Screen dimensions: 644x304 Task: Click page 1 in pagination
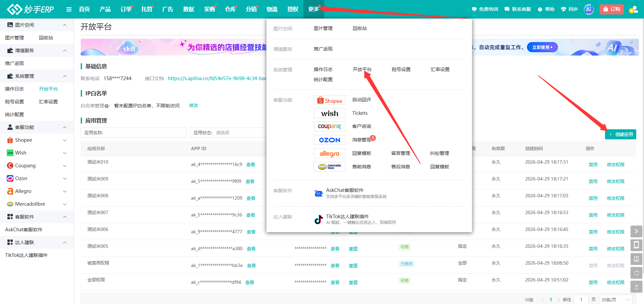(551, 300)
